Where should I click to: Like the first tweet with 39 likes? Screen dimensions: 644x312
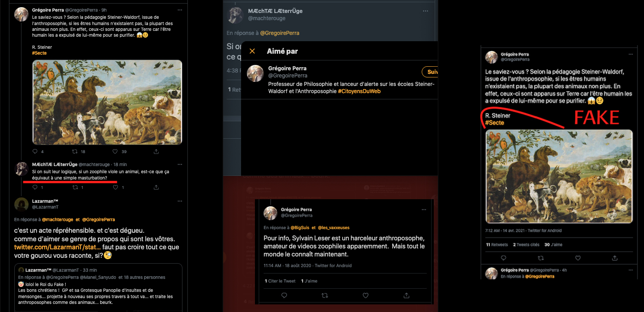[115, 152]
